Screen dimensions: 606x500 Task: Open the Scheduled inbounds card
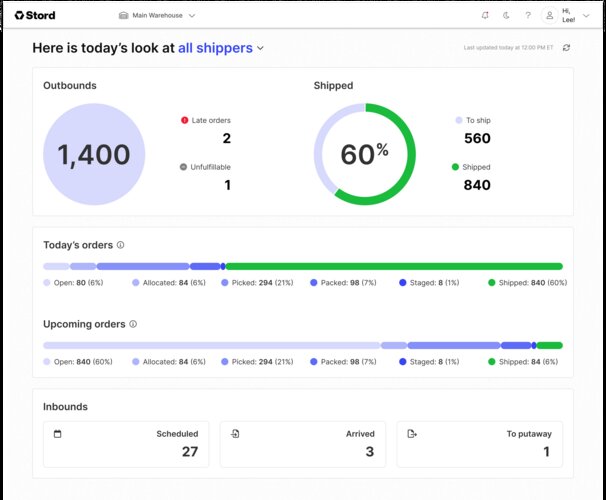tap(125, 443)
